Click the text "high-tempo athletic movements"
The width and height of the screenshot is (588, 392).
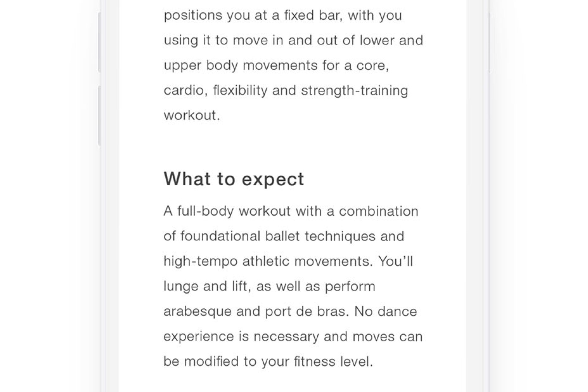pyautogui.click(x=268, y=262)
